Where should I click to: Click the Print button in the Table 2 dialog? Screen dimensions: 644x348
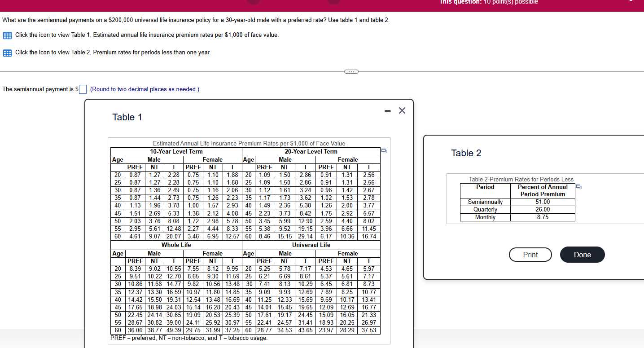530,255
